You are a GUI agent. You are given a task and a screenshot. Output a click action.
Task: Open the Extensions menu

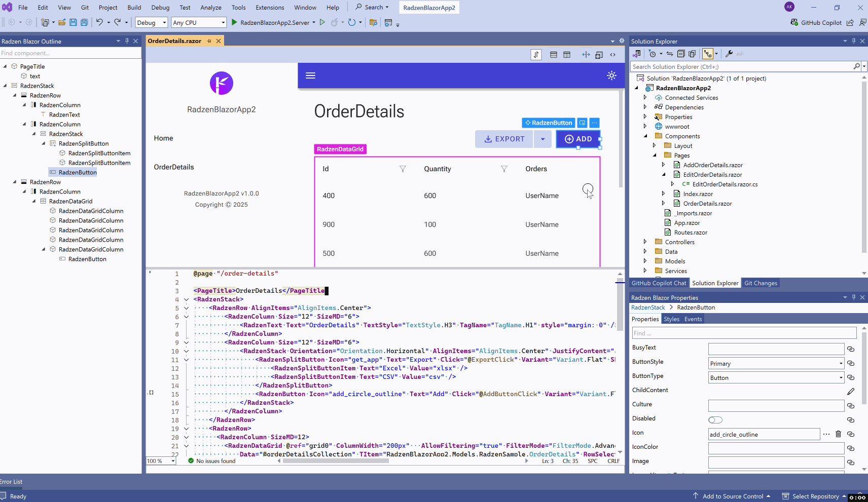click(x=270, y=8)
